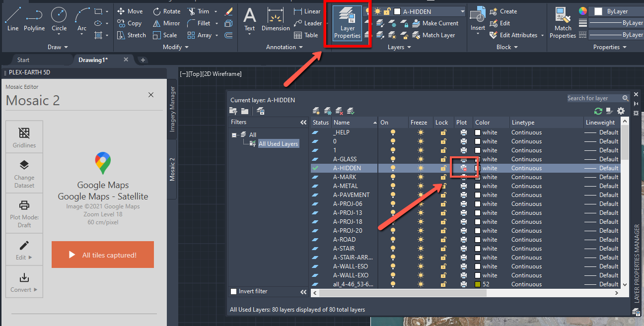The image size is (644, 326).
Task: Expand the Layers panel
Action: coord(399,47)
